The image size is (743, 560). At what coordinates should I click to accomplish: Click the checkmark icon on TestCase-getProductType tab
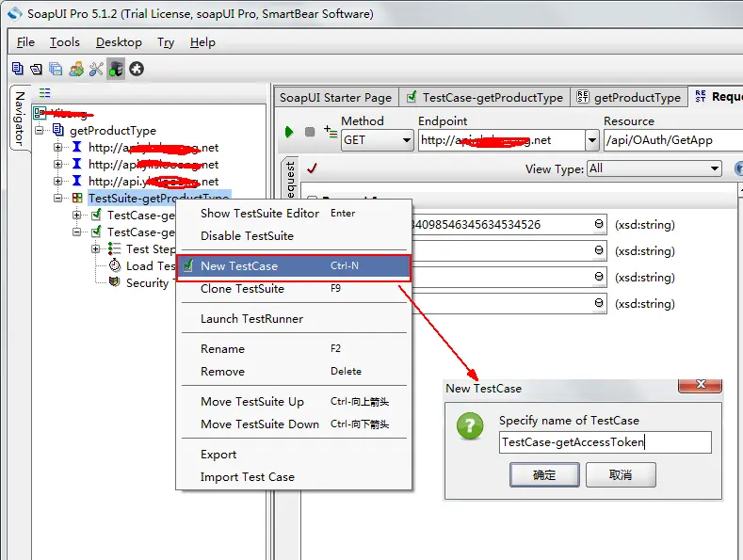coord(412,97)
